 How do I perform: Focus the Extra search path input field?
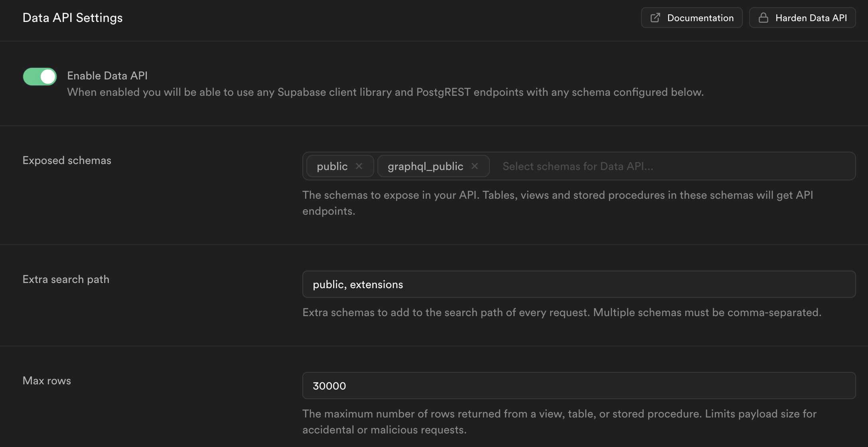[578, 284]
